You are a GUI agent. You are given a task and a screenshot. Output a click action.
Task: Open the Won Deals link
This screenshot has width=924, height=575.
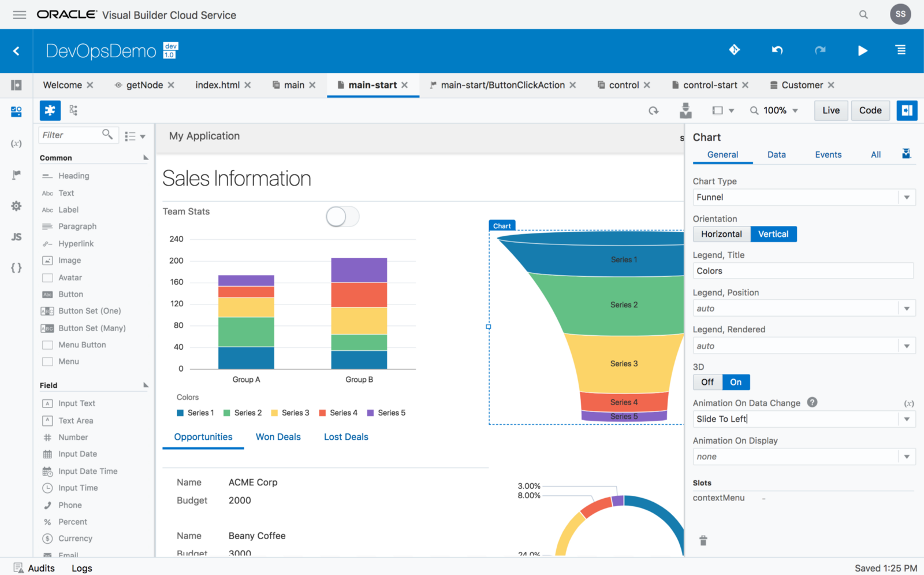[x=278, y=437]
